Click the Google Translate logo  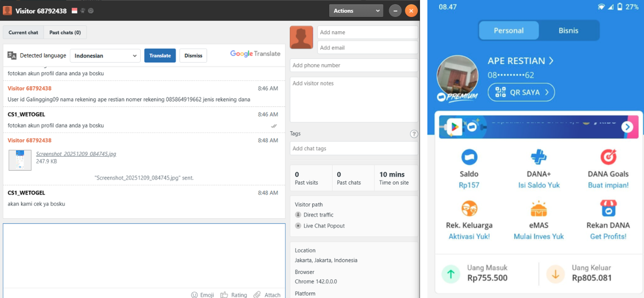[x=255, y=54]
